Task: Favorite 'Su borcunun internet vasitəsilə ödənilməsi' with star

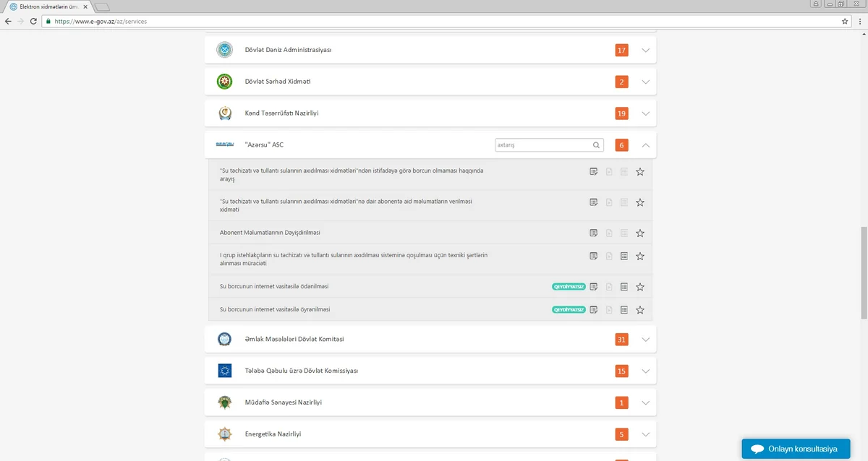Action: pyautogui.click(x=639, y=287)
